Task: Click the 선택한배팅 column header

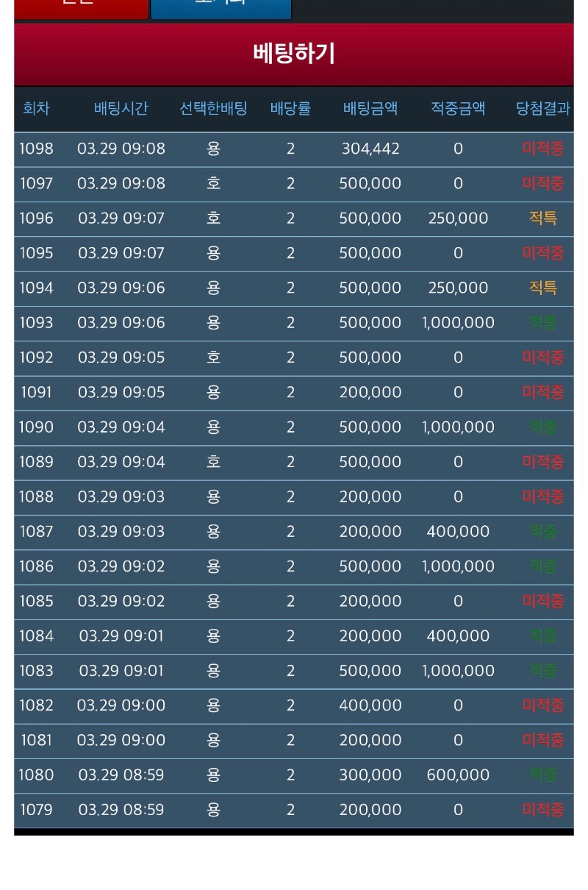Action: click(213, 109)
